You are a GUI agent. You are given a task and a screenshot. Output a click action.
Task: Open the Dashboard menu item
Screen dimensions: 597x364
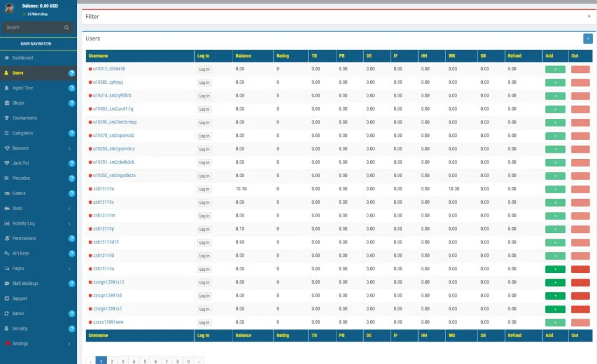38,58
